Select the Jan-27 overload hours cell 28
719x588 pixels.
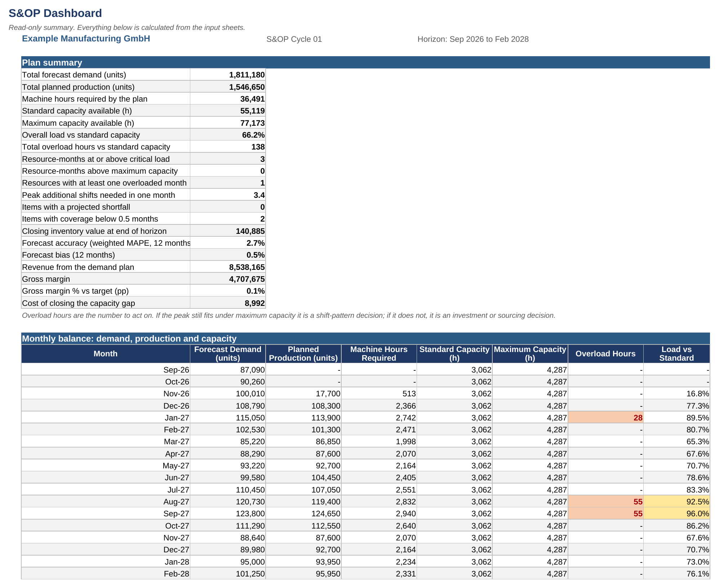click(605, 418)
